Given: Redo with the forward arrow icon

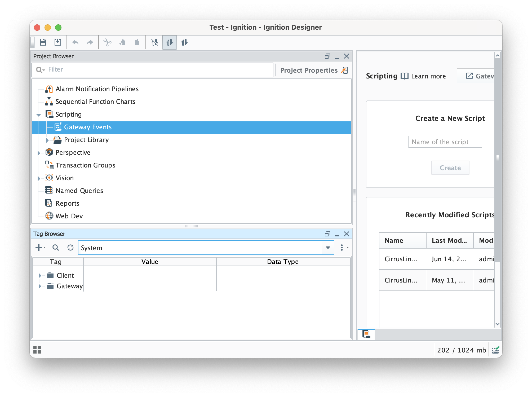Looking at the screenshot, I should pyautogui.click(x=90, y=42).
